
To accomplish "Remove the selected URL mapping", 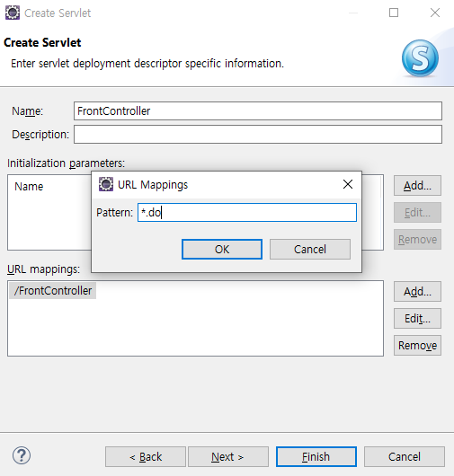I will tap(417, 346).
